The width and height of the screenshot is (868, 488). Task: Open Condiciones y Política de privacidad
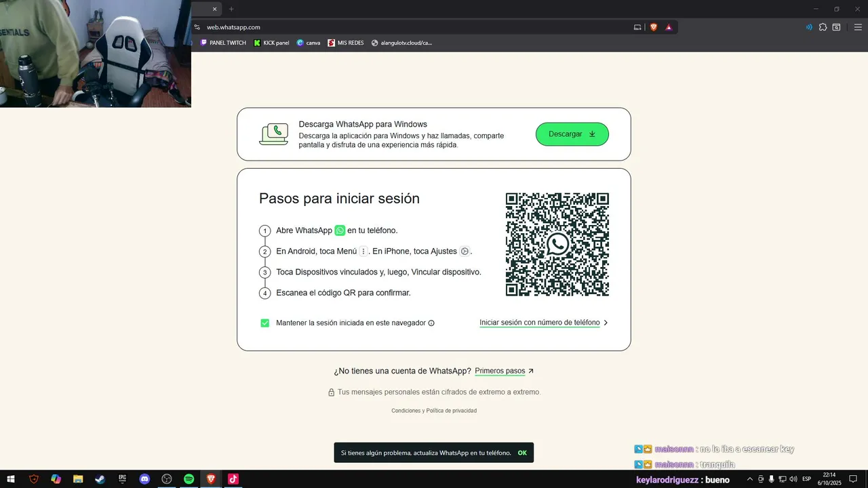[x=434, y=411]
